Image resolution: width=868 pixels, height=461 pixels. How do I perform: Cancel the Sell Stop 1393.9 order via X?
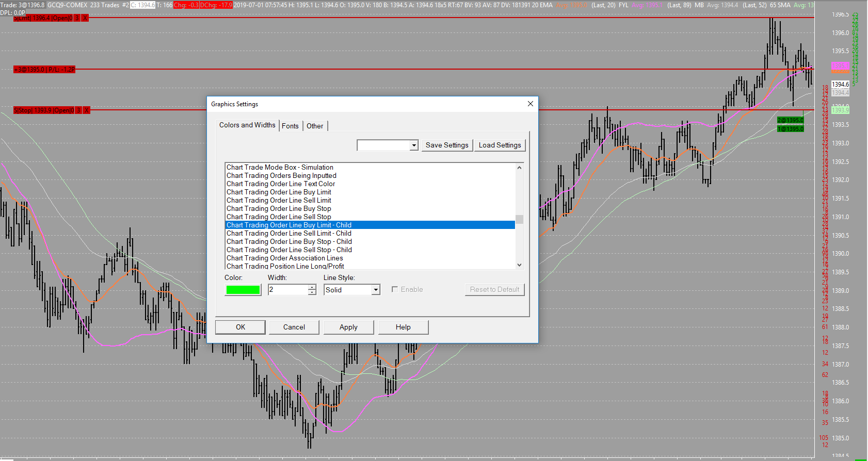(x=87, y=110)
